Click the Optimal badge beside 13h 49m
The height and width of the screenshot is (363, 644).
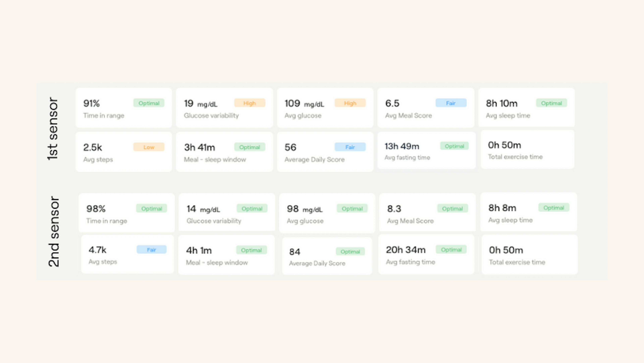tap(454, 146)
